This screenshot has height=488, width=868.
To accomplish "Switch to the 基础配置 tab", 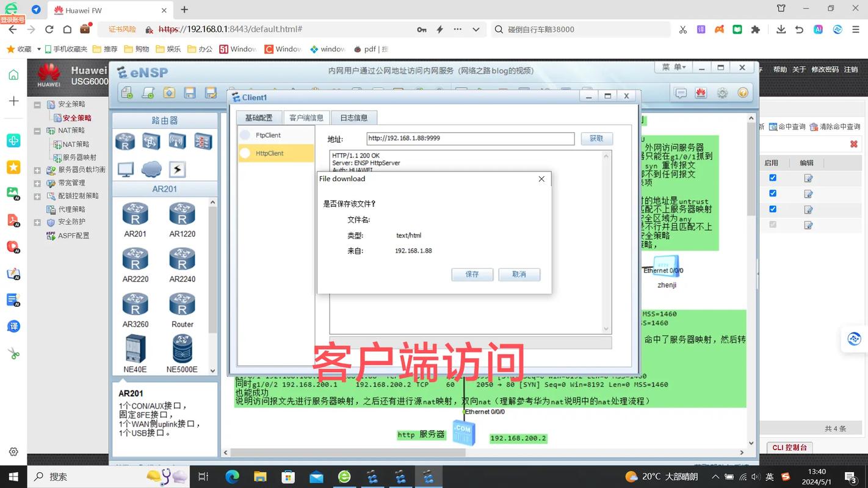I will 258,117.
